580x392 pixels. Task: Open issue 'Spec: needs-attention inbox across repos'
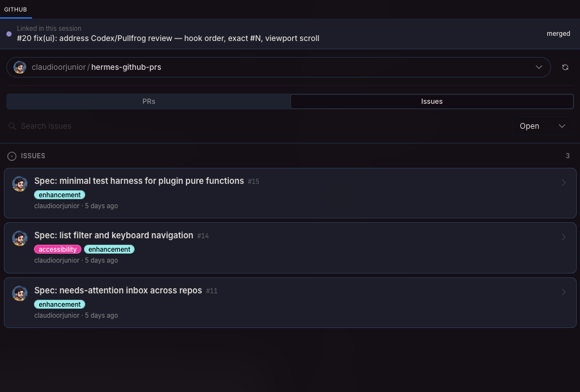[x=118, y=290]
